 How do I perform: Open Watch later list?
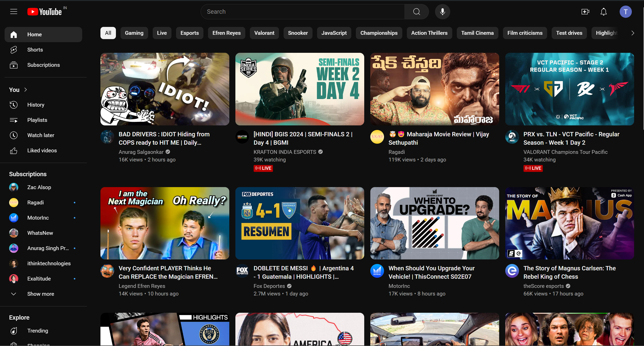43,135
